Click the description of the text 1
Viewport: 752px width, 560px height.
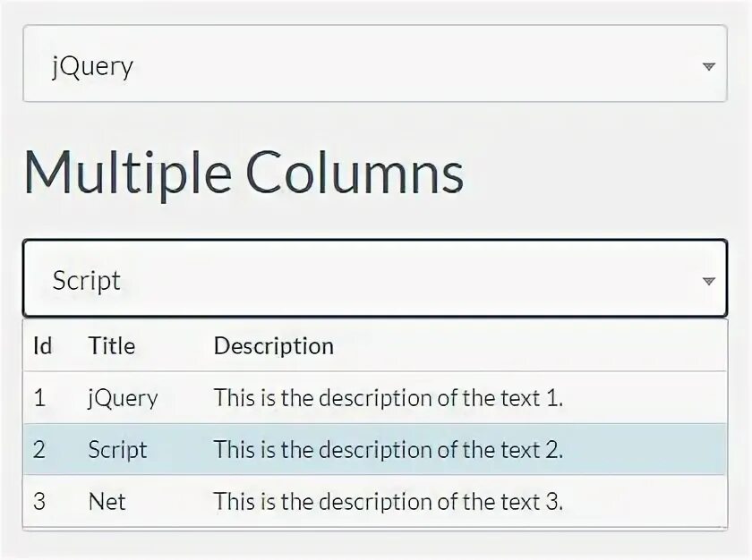pos(388,398)
